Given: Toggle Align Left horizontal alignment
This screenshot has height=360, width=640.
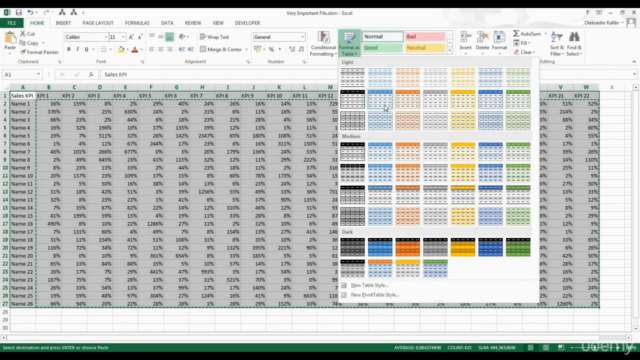Looking at the screenshot, I should click(x=151, y=49).
